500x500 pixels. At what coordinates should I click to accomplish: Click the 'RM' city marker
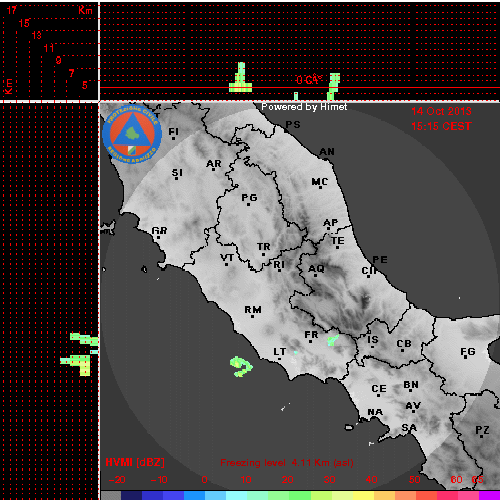coord(253,311)
